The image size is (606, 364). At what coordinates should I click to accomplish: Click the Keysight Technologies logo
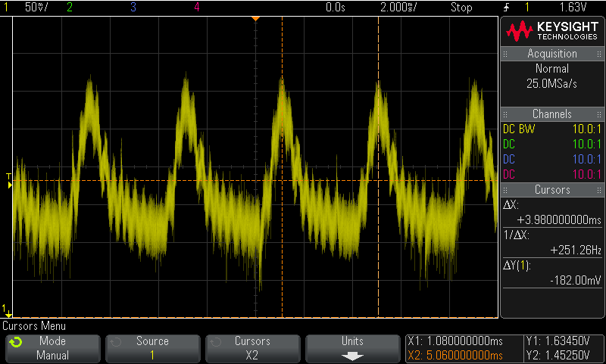[553, 30]
